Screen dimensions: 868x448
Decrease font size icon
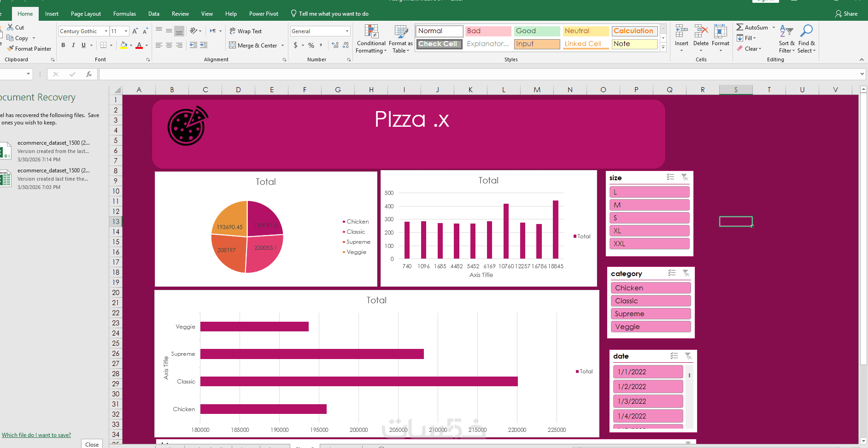coord(145,31)
